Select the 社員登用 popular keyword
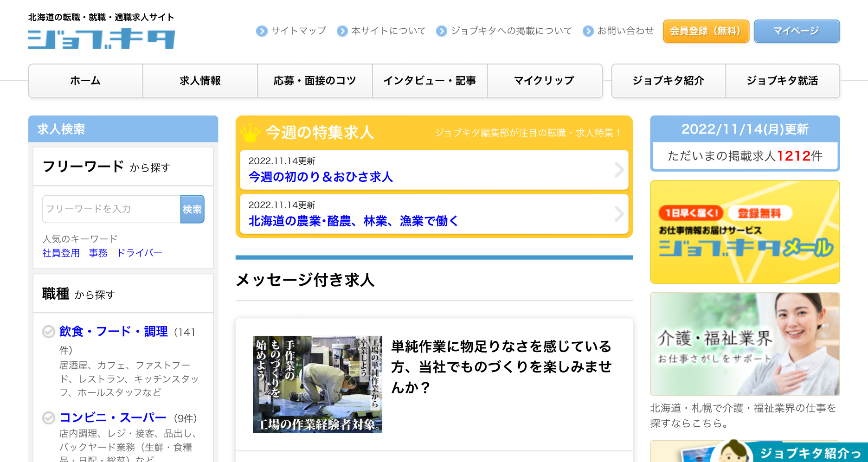Image resolution: width=868 pixels, height=462 pixels. click(x=61, y=253)
